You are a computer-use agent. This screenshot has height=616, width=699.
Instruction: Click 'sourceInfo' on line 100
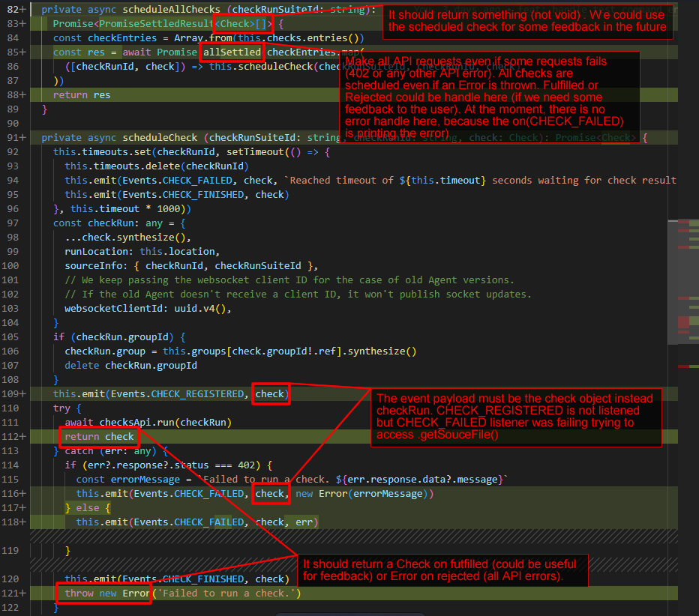click(x=94, y=266)
